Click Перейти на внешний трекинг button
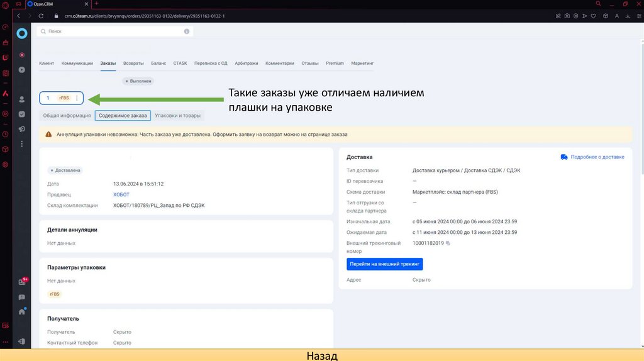Viewport: 644px width, 361px height. click(384, 264)
